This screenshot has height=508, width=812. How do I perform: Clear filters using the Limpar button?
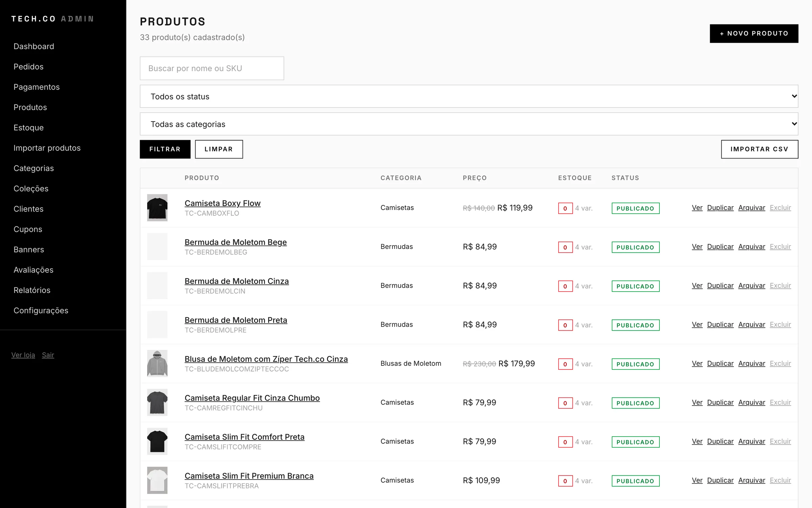(x=219, y=149)
